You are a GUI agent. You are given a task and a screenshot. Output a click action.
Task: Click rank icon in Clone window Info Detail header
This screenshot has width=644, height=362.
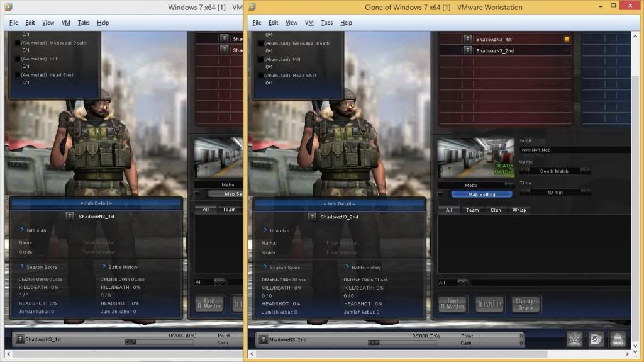[x=312, y=217]
